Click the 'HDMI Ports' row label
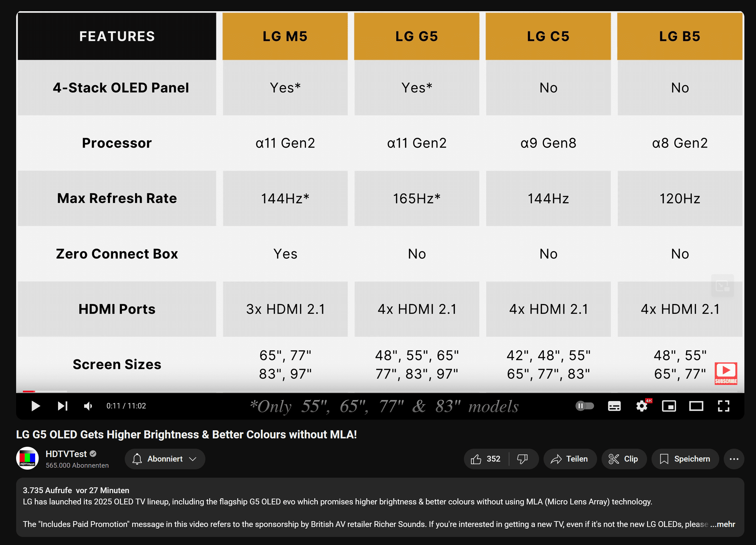Viewport: 756px width, 545px height. [x=117, y=309]
